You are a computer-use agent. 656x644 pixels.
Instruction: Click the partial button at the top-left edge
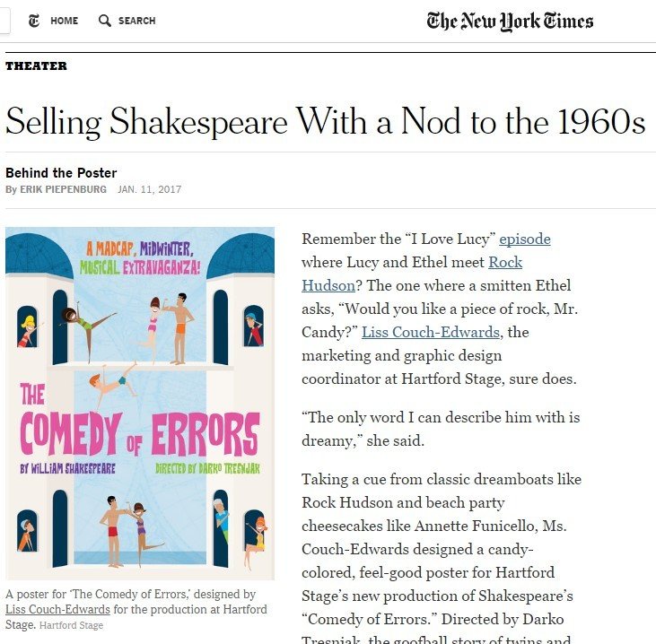coord(4,21)
